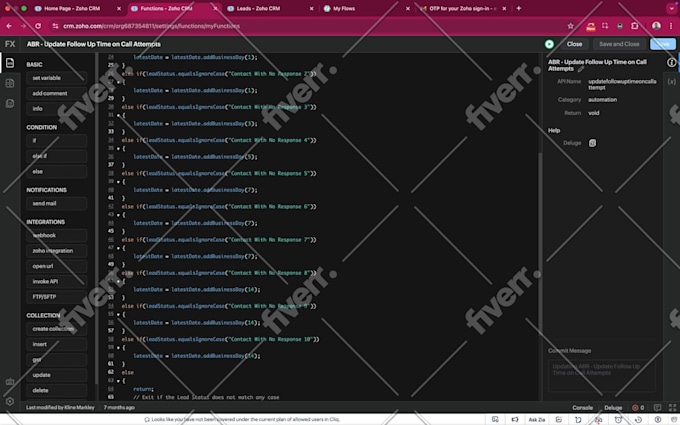Open the announcements megaphone icon in bottom bar
680x425 pixels.
(x=515, y=419)
